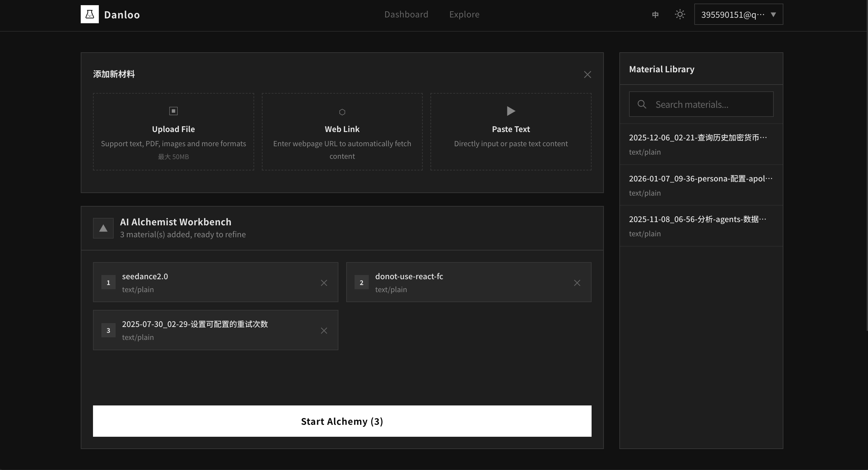This screenshot has height=470, width=868.
Task: Click the magnifier icon in search box
Action: pos(642,105)
